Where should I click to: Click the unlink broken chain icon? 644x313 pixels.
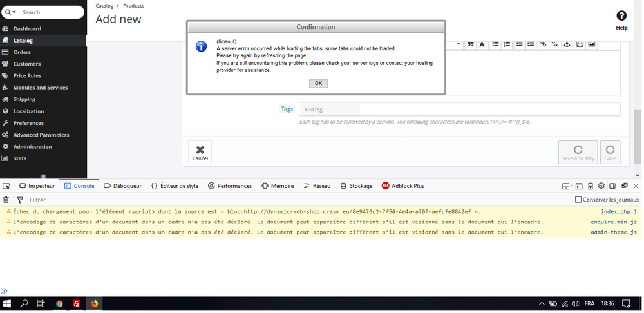pos(554,44)
